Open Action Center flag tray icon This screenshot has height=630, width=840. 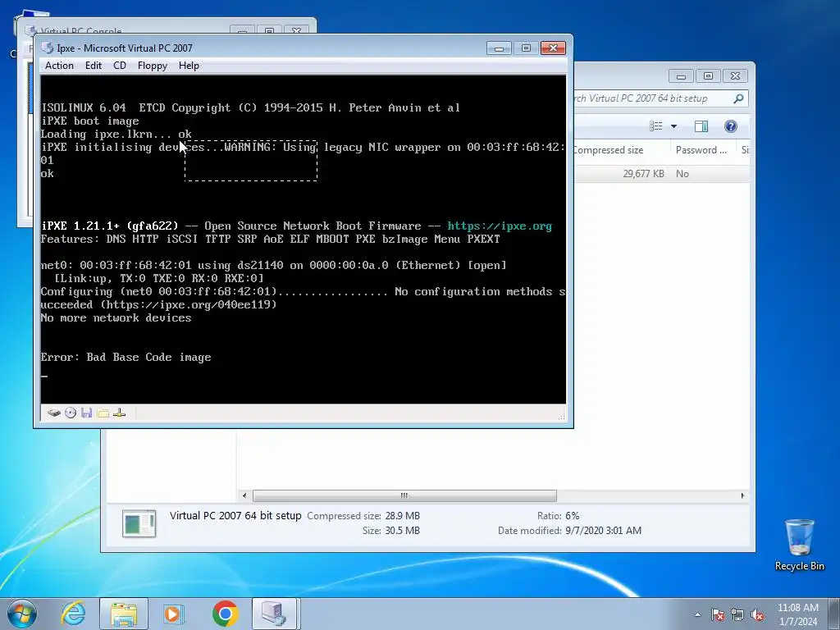pyautogui.click(x=718, y=615)
